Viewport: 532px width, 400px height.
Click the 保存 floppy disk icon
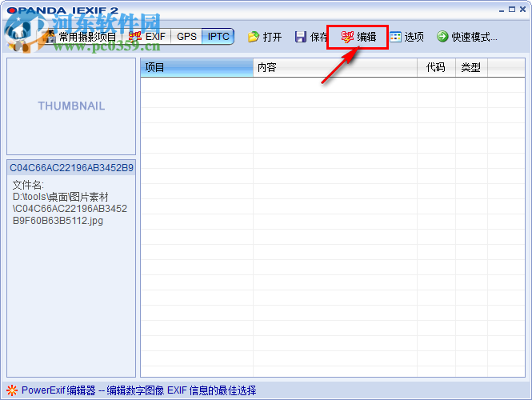pyautogui.click(x=301, y=37)
